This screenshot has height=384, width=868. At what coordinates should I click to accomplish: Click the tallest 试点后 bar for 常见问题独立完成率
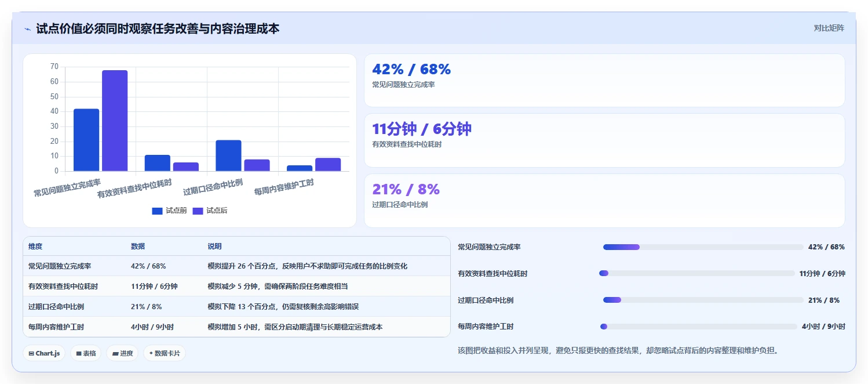(115, 121)
